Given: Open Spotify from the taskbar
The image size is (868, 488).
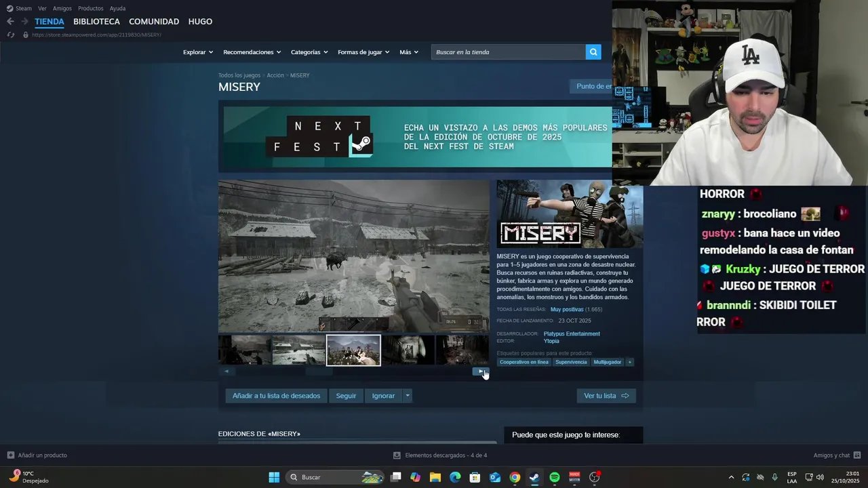Looking at the screenshot, I should 555,477.
